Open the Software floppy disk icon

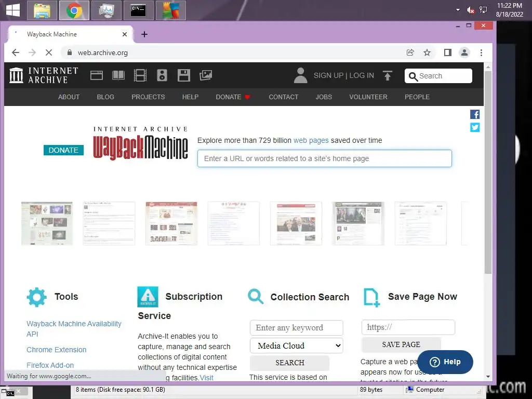click(x=183, y=75)
